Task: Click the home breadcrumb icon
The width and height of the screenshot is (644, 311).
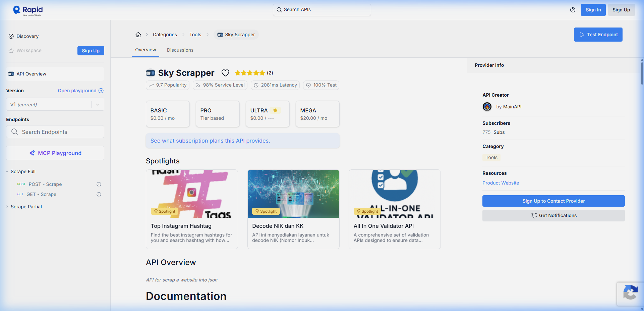Action: point(138,35)
